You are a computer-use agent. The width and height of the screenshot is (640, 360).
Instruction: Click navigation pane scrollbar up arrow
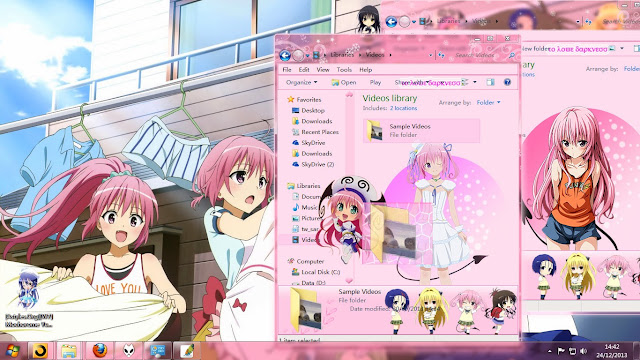tap(349, 95)
